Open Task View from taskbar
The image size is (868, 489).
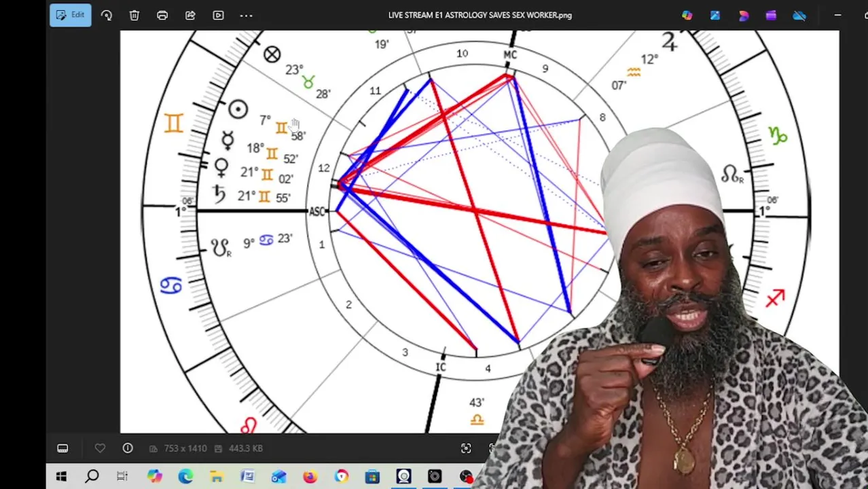(x=122, y=477)
